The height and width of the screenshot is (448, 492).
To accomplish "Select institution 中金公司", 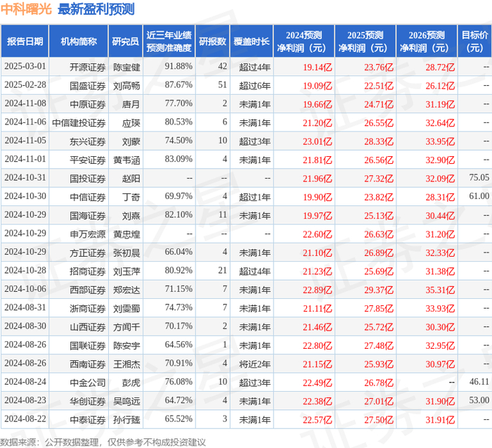I will coord(88,382).
